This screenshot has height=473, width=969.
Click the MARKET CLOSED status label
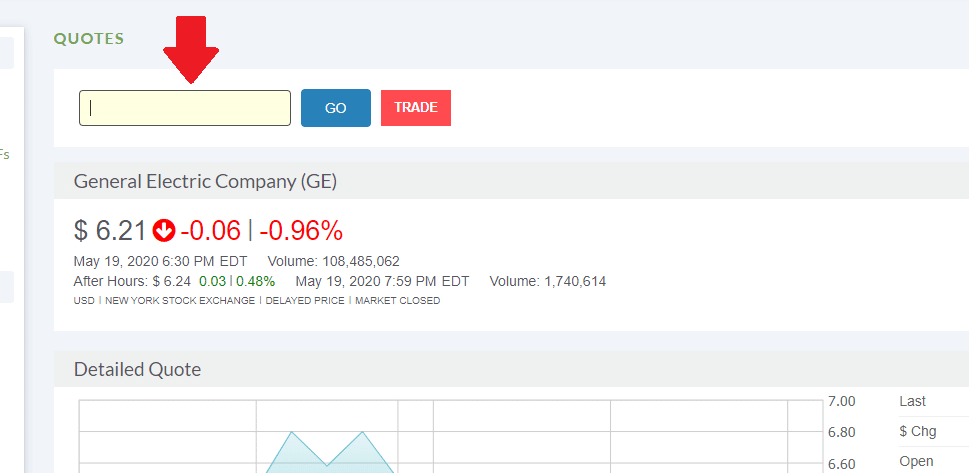(x=398, y=301)
